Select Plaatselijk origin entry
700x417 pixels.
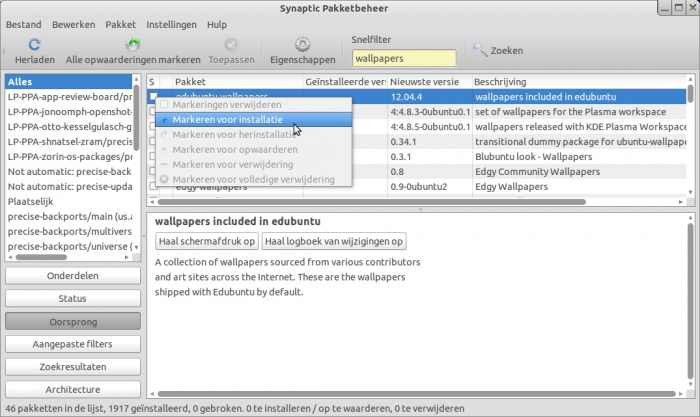pos(69,201)
